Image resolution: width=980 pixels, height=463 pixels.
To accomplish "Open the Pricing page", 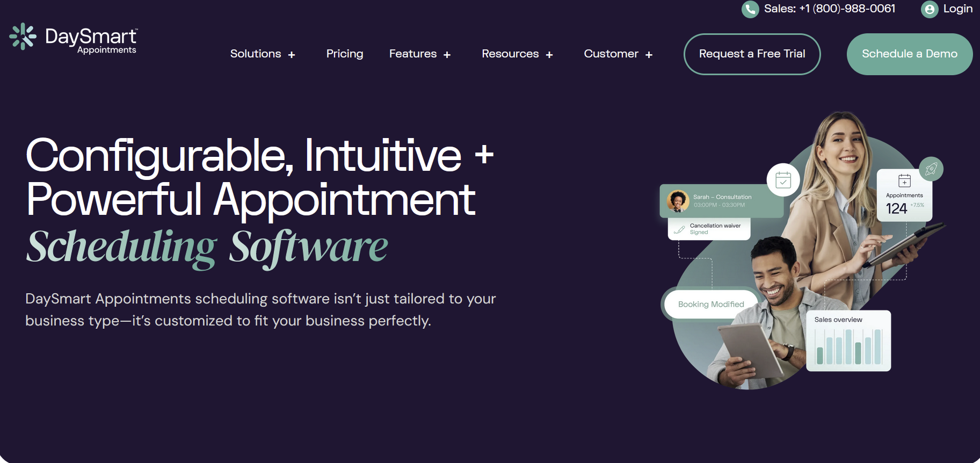I will pyautogui.click(x=344, y=54).
